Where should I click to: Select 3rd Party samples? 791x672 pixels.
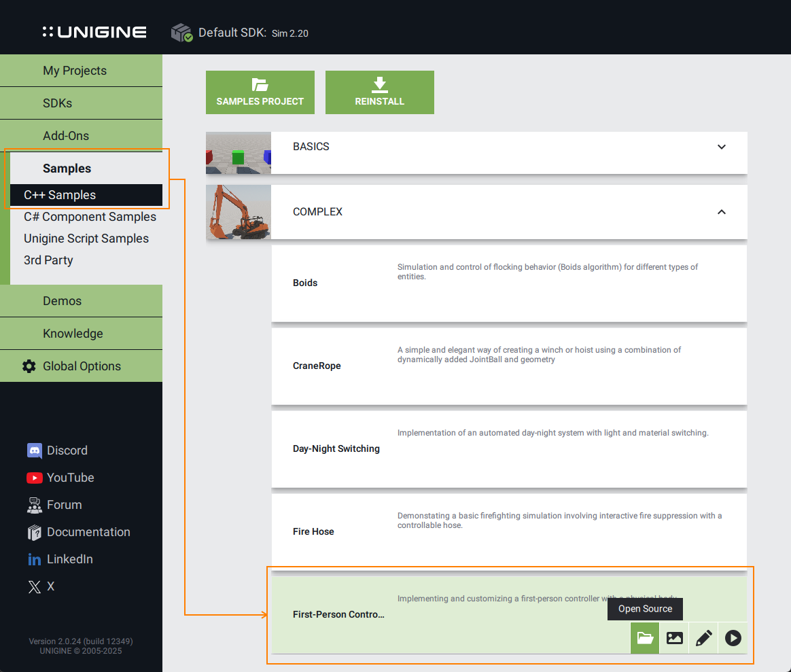[48, 260]
